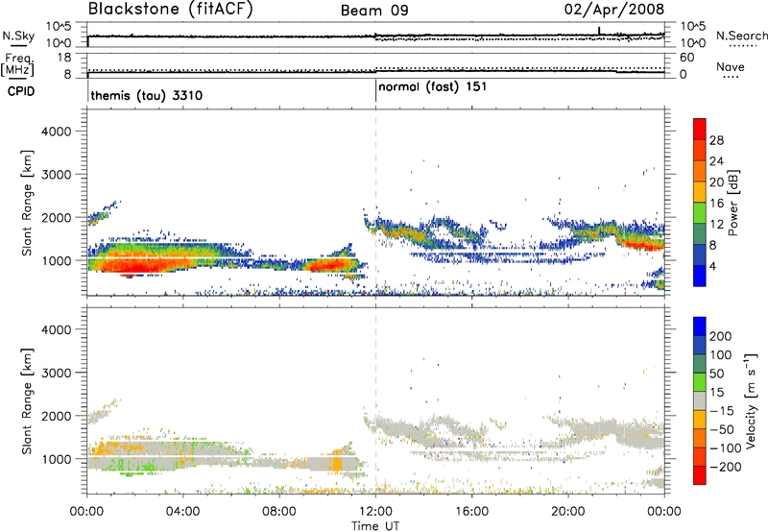Click the 'normal (fast) 151' CPID text
Viewport: 768px width, 532px height.
(x=433, y=86)
